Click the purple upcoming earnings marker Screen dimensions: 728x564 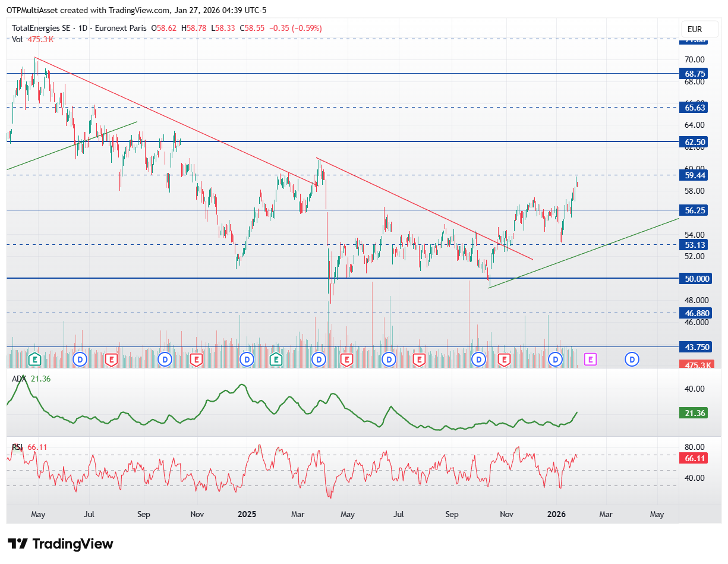coord(590,359)
